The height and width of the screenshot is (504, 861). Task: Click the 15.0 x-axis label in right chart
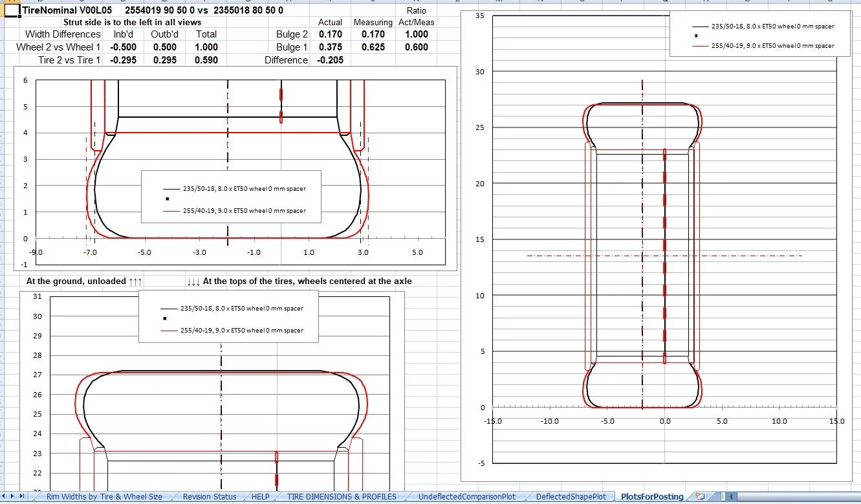pyautogui.click(x=836, y=421)
